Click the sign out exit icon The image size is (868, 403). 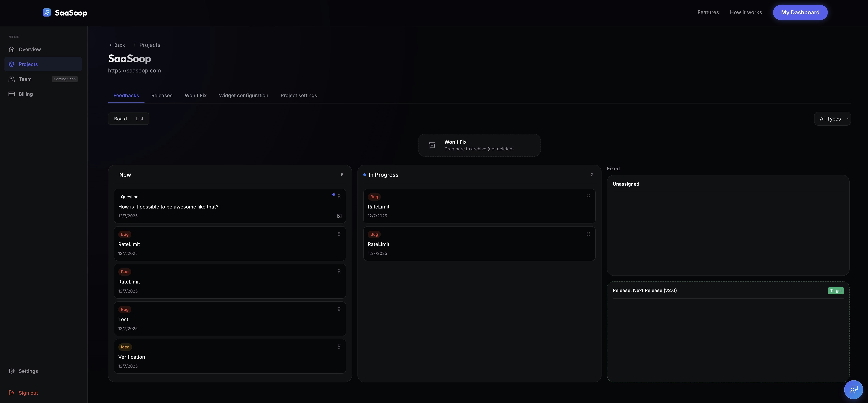pyautogui.click(x=11, y=393)
